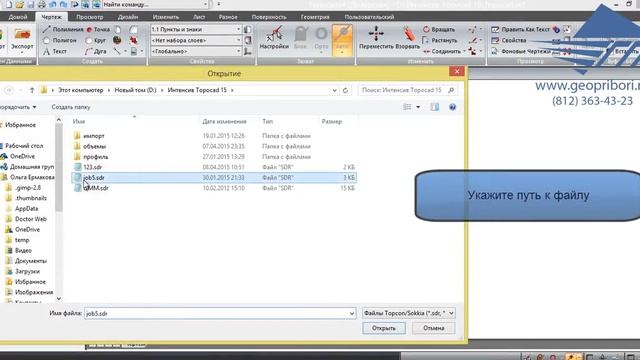Select the Text (Текст) drawing tool
Image resolution: width=640 pixels, height=360 pixels.
[55, 51]
